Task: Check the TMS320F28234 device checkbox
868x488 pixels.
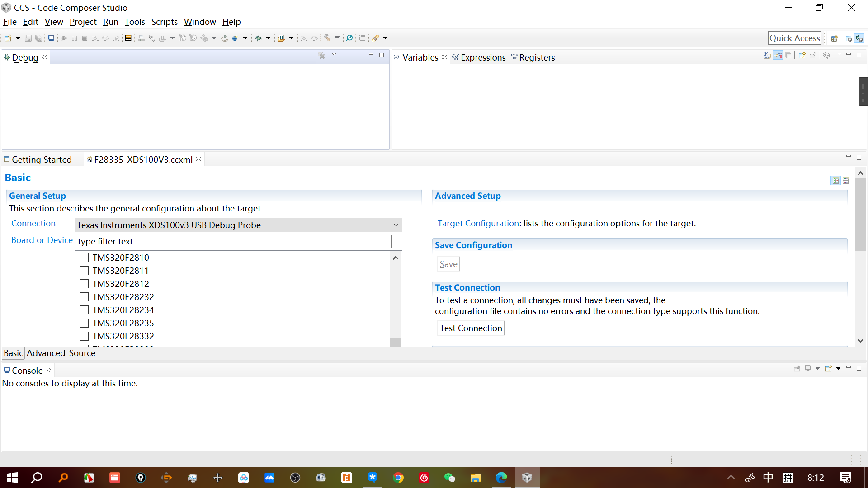Action: click(x=84, y=310)
